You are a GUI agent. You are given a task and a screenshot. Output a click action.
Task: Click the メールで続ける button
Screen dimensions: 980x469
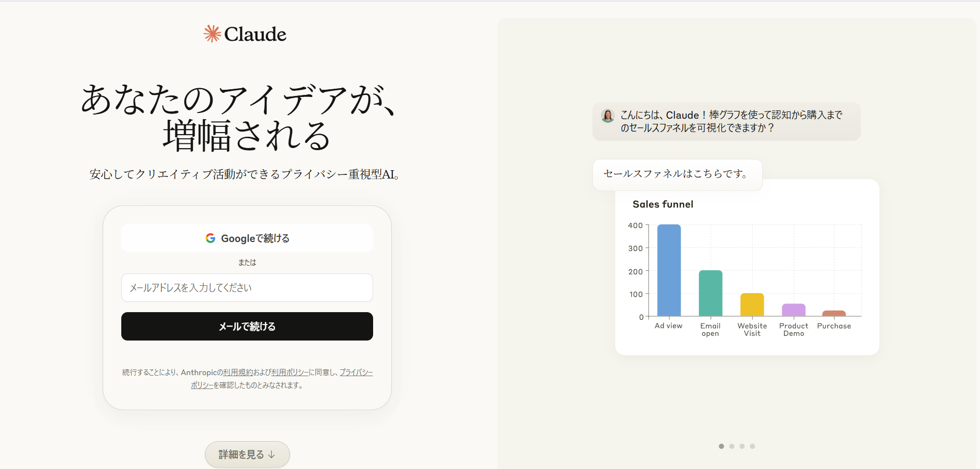[247, 326]
